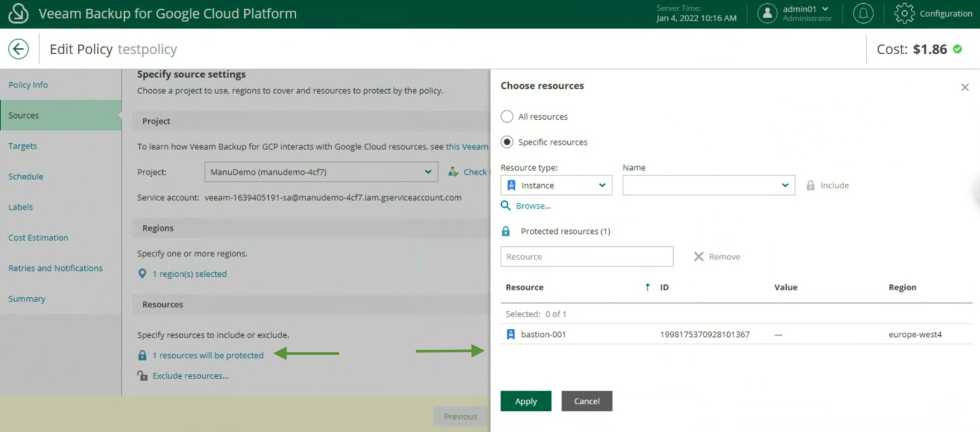Follow the 'this Veeam' documentation link
The height and width of the screenshot is (432, 980).
(467, 146)
